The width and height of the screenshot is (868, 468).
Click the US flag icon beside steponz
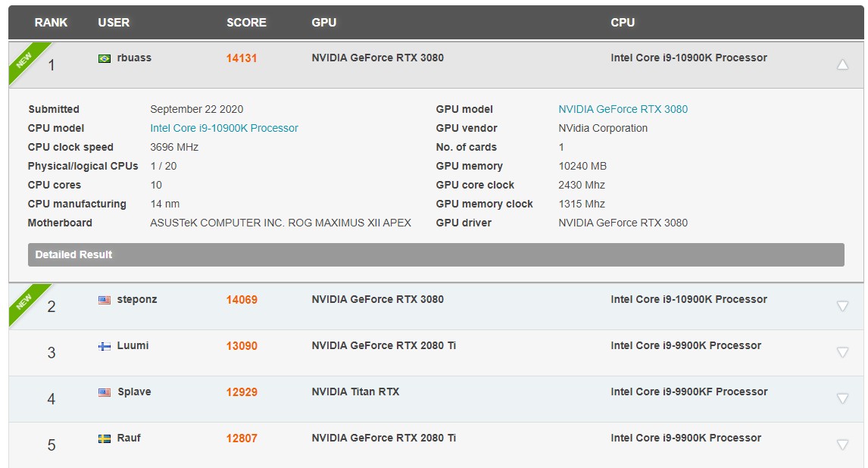coord(105,300)
